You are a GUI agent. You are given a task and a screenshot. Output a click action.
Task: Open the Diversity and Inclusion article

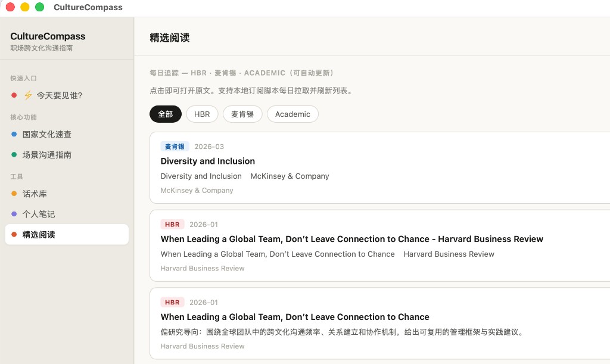(x=208, y=161)
